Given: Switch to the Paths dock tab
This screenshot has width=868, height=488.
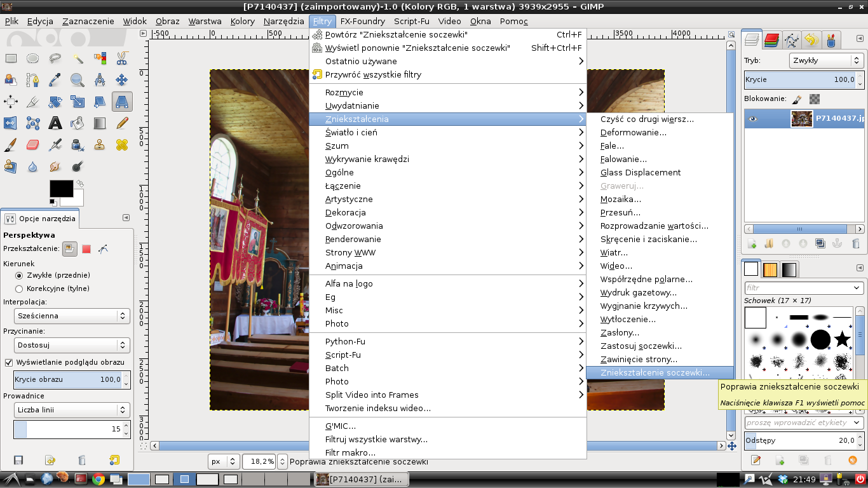Looking at the screenshot, I should (x=791, y=41).
